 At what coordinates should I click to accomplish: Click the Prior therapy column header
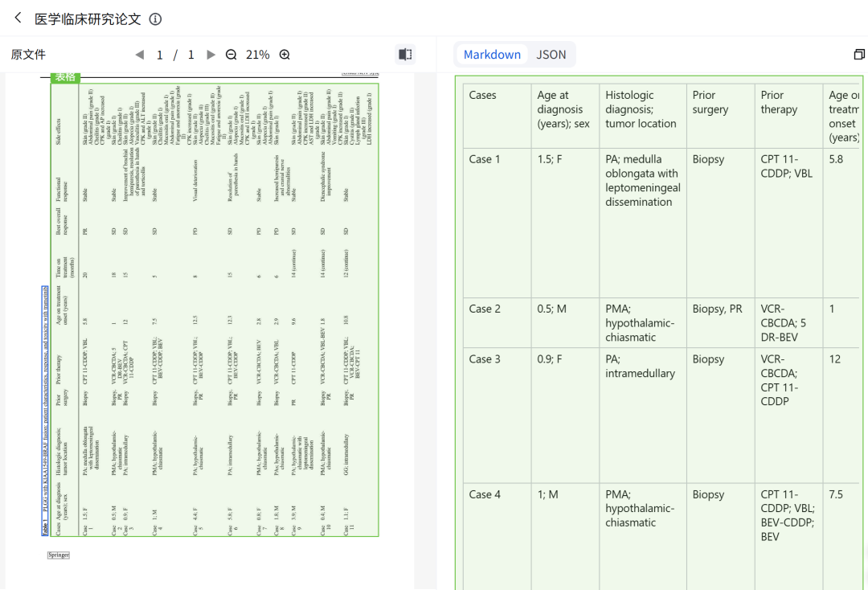(789, 117)
